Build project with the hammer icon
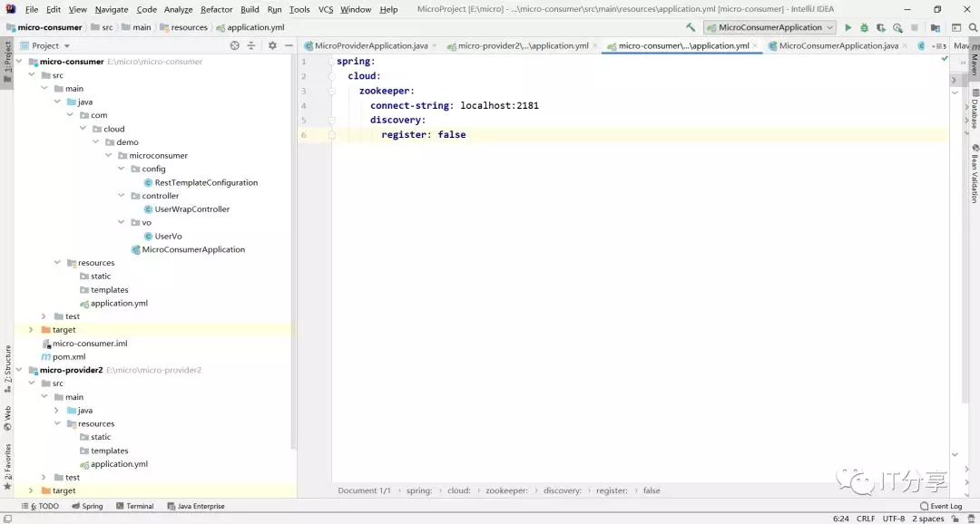980x524 pixels. click(x=691, y=27)
